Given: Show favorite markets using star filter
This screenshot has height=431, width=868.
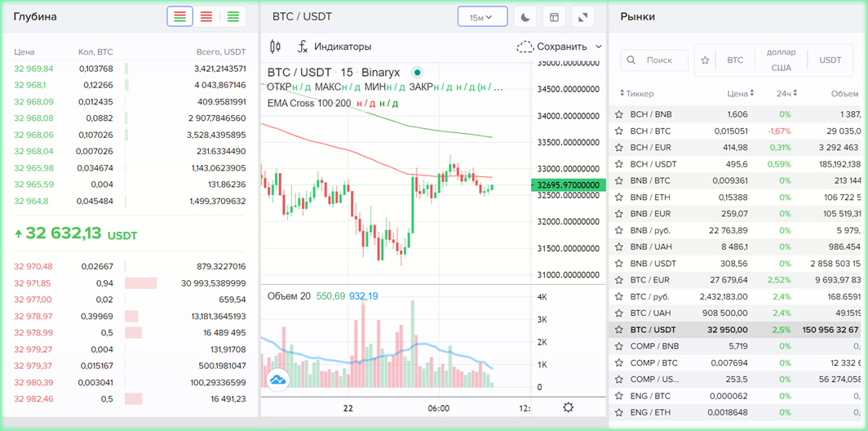Looking at the screenshot, I should pos(705,60).
